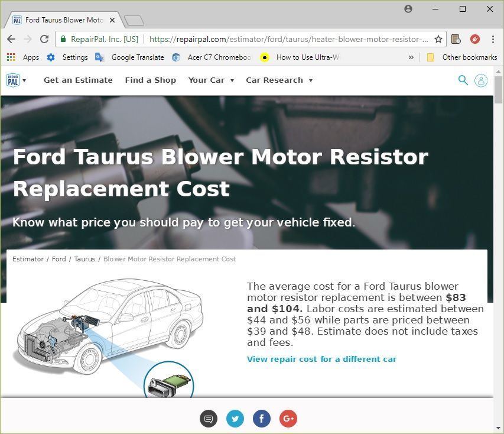Image resolution: width=504 pixels, height=434 pixels.
Task: Open Get an Estimate menu item
Action: point(78,80)
